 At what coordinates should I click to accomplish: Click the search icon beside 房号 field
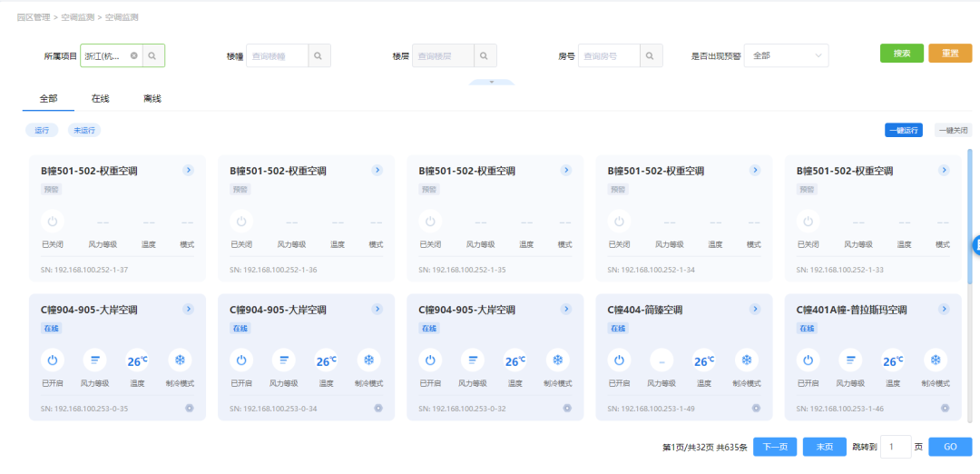651,56
